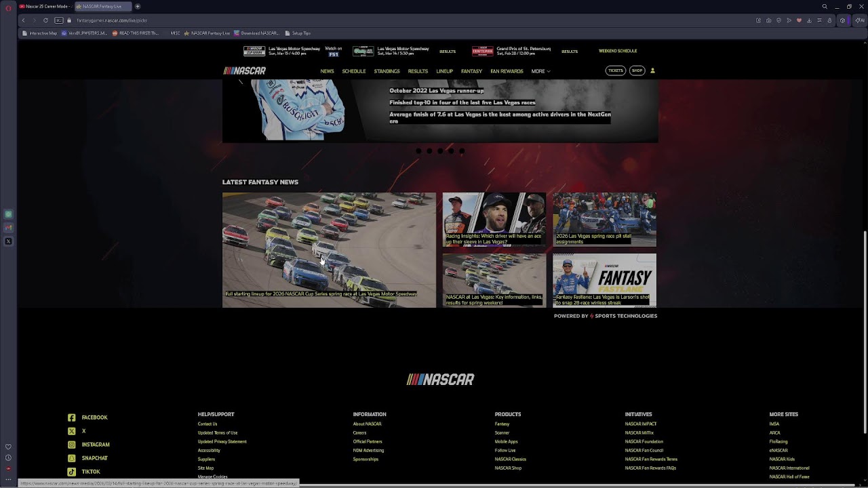The width and height of the screenshot is (868, 488).
Task: Click the SHOP button
Action: (637, 70)
